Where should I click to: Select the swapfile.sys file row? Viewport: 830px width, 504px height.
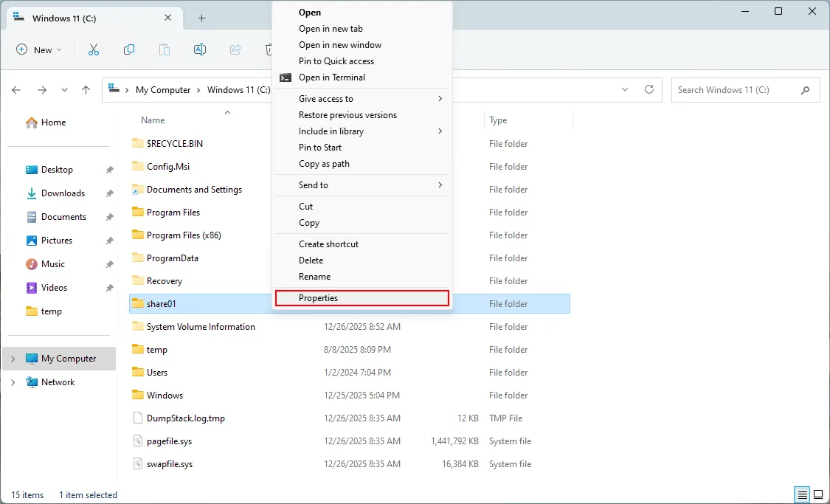point(350,463)
